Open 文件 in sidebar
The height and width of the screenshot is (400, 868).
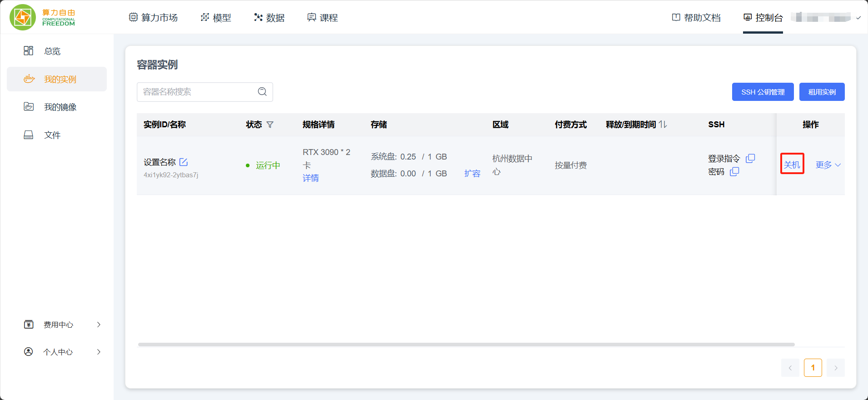(x=57, y=135)
